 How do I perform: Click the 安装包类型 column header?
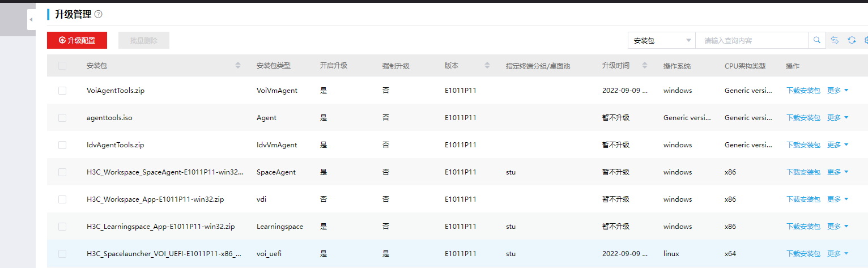click(274, 66)
